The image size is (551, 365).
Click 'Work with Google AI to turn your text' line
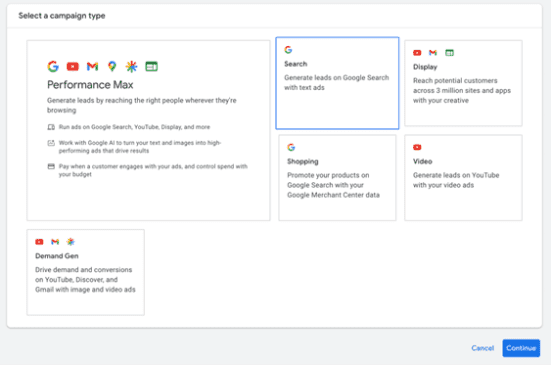[140, 147]
